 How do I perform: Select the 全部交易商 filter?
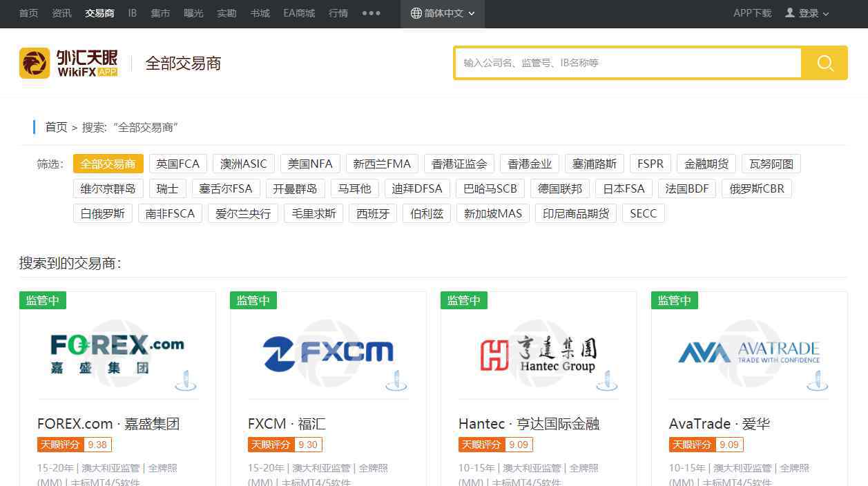[108, 164]
